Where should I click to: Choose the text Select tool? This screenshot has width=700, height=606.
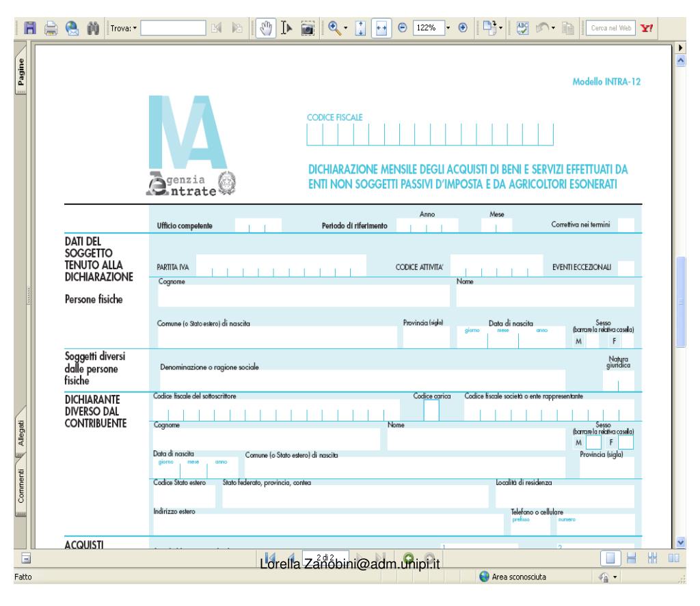point(286,28)
